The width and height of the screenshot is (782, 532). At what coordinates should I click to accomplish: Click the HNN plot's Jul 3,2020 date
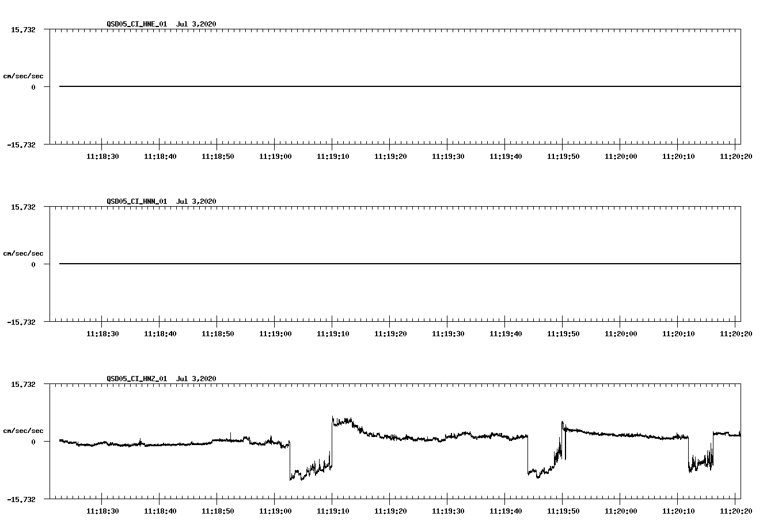click(196, 201)
